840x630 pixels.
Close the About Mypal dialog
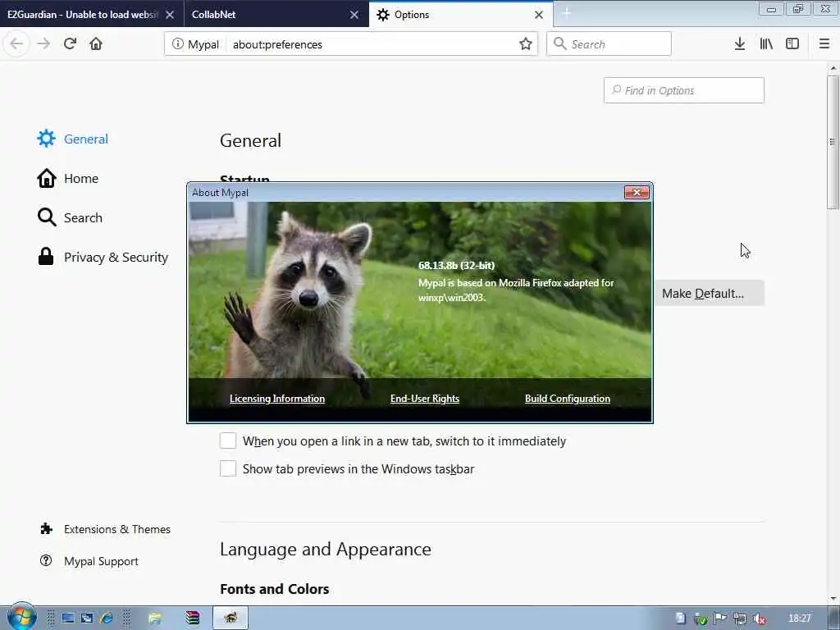[x=637, y=192]
